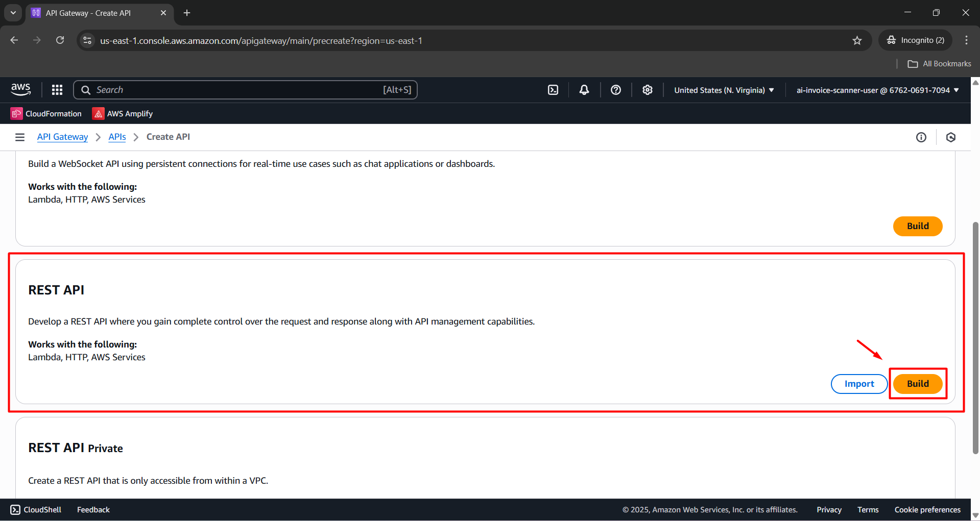
Task: Bookmark this page with the star icon
Action: point(857,40)
